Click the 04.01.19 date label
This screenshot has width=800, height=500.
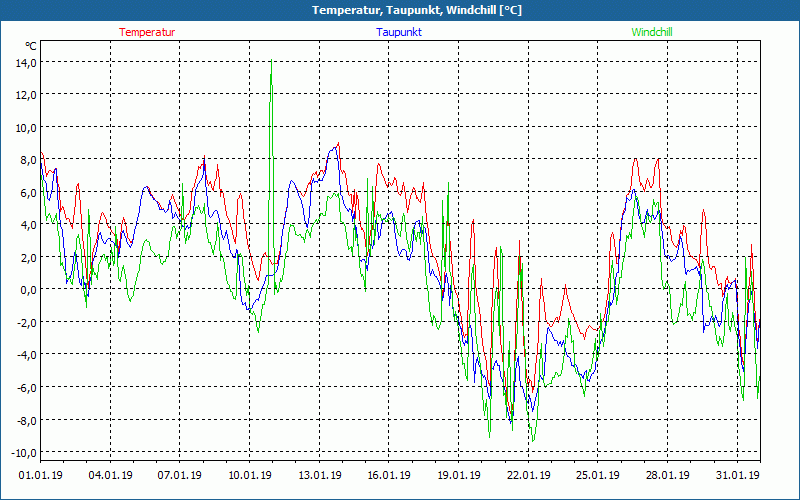tap(110, 475)
